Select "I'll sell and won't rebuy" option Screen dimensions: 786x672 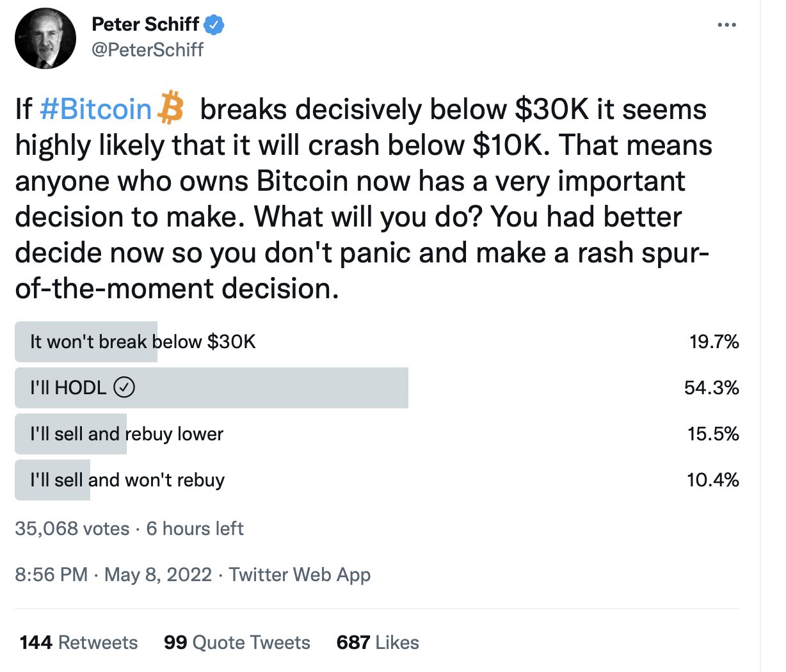coord(127,480)
